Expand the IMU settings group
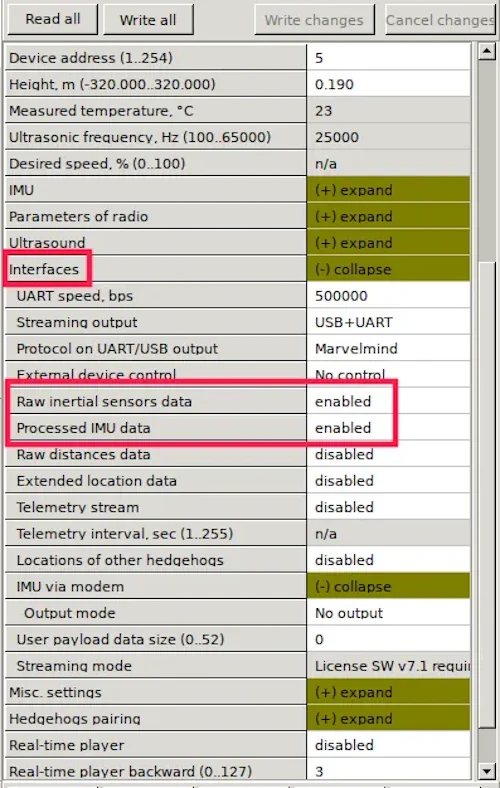500x788 pixels. tap(388, 190)
